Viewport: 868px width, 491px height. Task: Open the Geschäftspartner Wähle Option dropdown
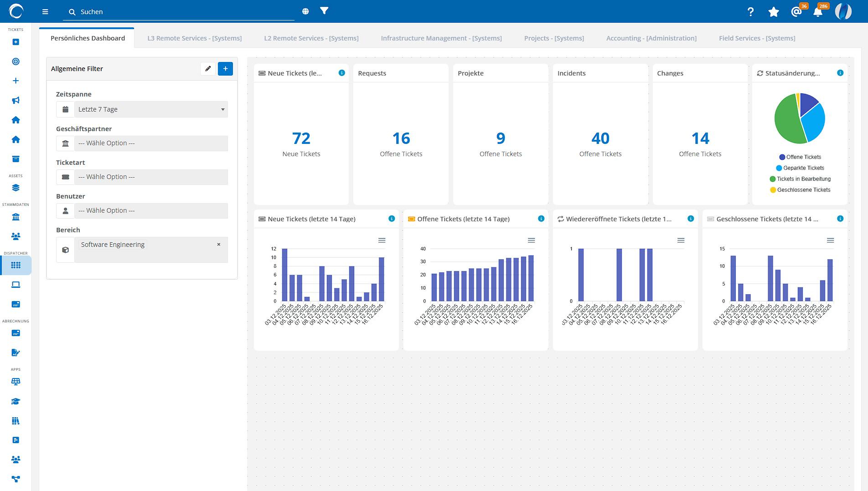(x=150, y=143)
